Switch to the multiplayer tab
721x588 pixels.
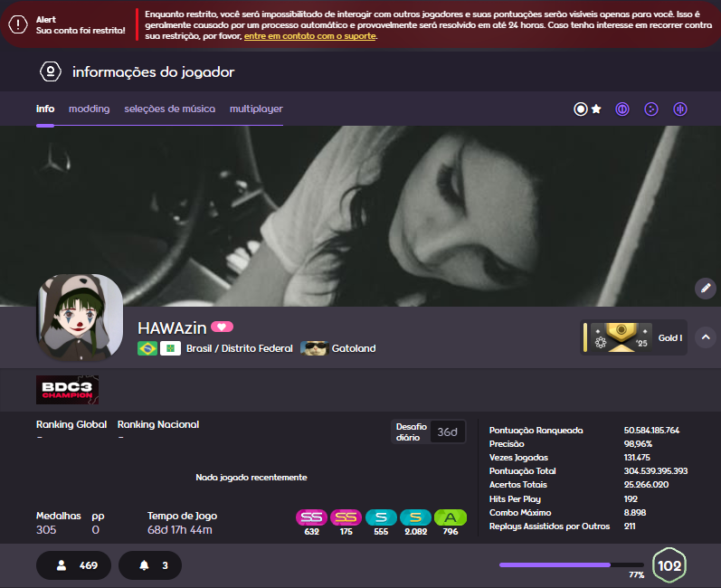[256, 109]
